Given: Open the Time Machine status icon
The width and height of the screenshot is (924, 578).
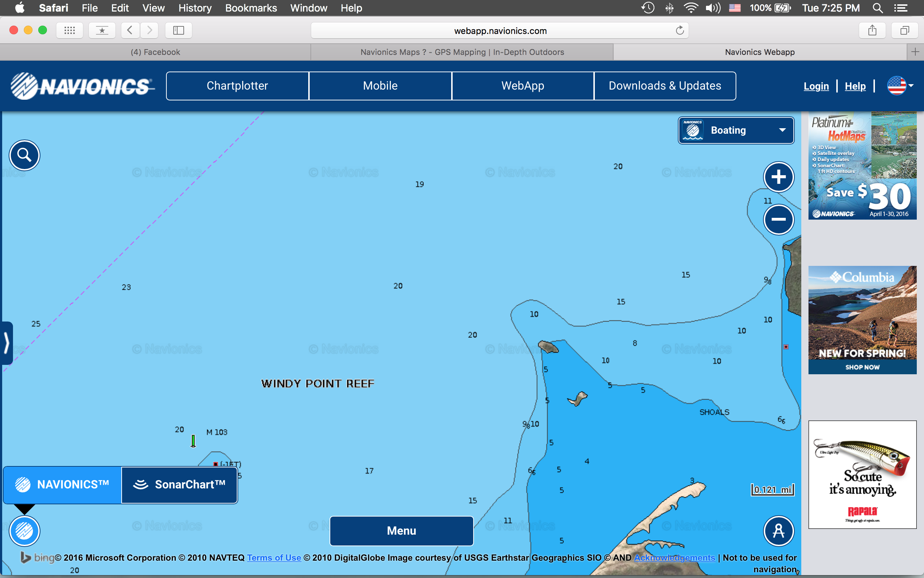Looking at the screenshot, I should click(648, 8).
